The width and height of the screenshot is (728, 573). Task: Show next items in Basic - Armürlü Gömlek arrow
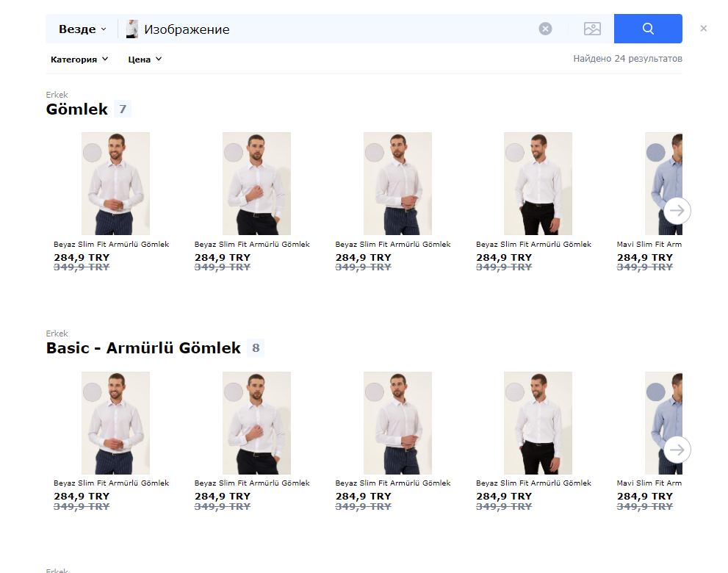(x=677, y=450)
